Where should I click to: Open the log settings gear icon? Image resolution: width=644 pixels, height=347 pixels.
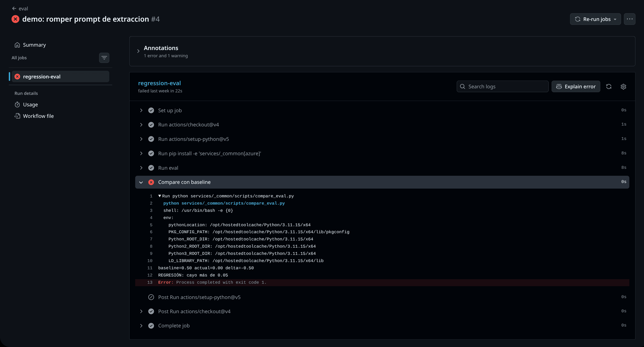pyautogui.click(x=623, y=87)
